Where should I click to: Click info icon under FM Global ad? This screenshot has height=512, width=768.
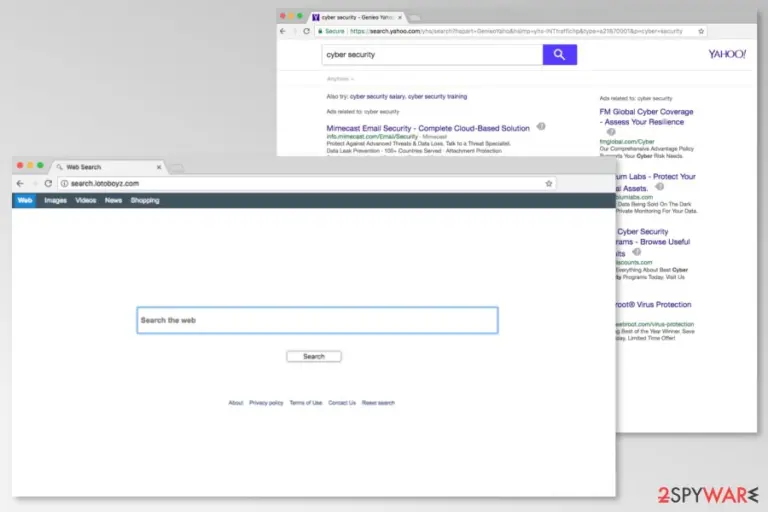coord(611,132)
